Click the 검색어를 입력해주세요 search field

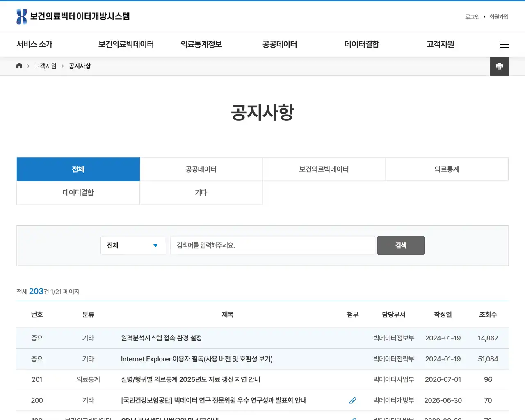tap(273, 245)
